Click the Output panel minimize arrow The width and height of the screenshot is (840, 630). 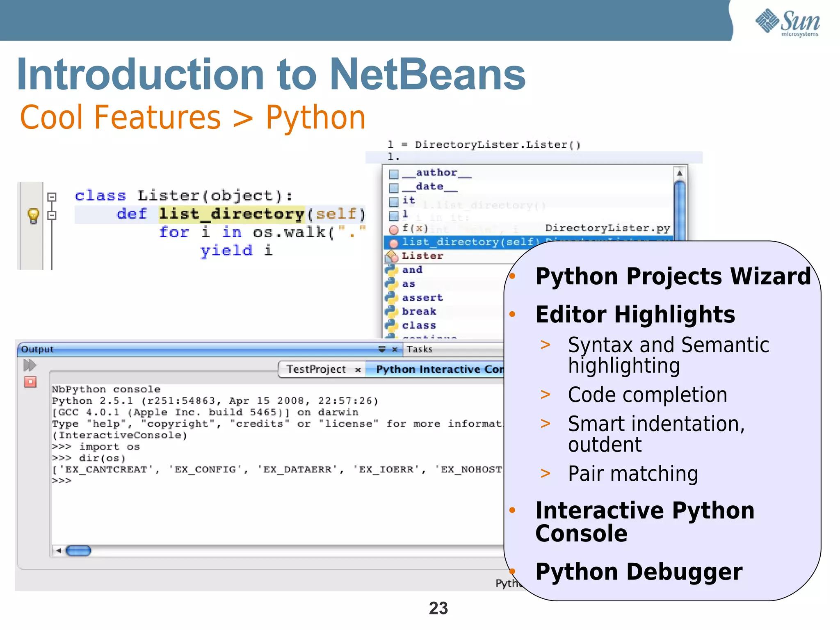point(381,349)
